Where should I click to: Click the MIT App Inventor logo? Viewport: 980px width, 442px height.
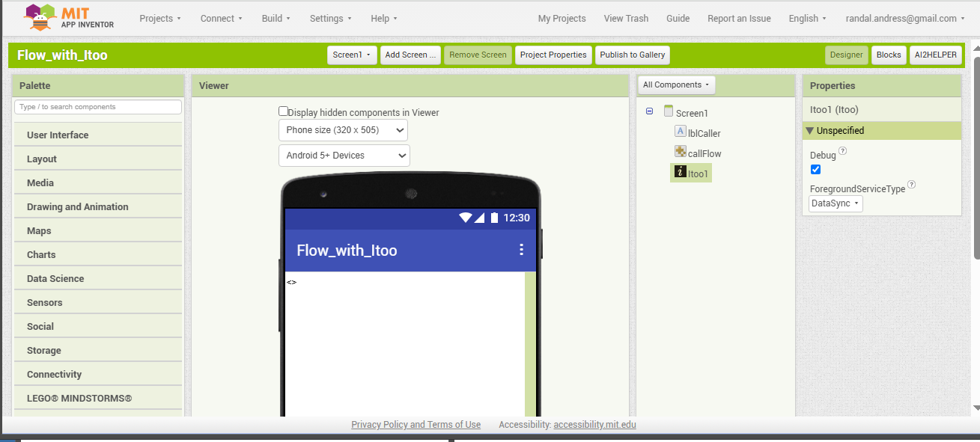(x=69, y=18)
